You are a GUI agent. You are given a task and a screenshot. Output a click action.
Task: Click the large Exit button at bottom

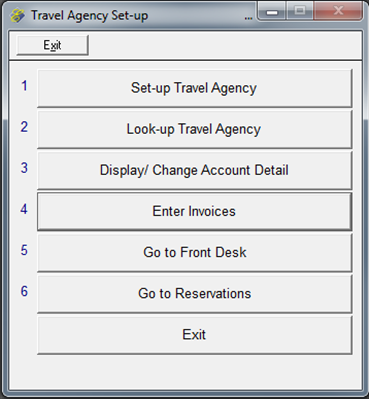tap(195, 335)
